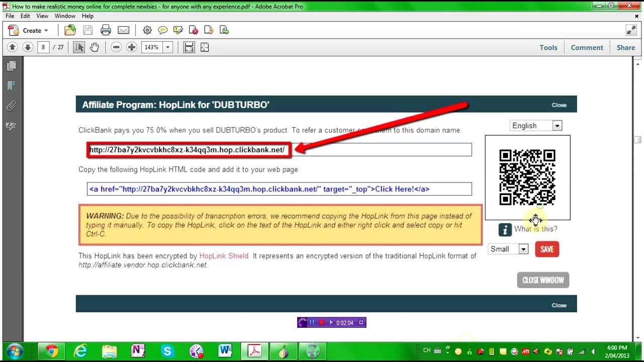Show attachments paperclip panel in sidebar

point(11,106)
